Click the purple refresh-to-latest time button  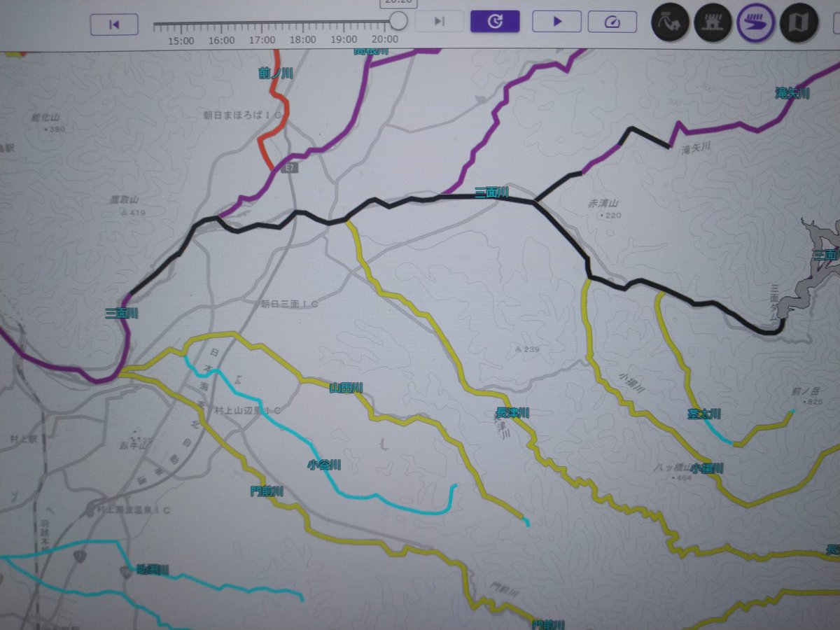(495, 21)
